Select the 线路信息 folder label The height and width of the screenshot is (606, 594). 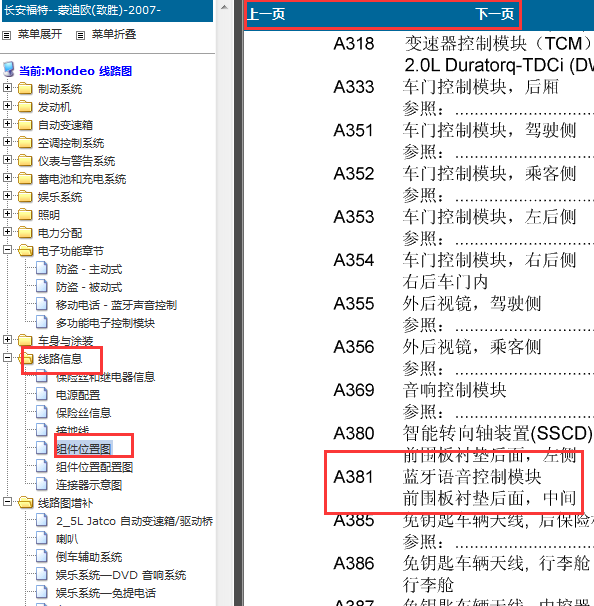(x=60, y=359)
